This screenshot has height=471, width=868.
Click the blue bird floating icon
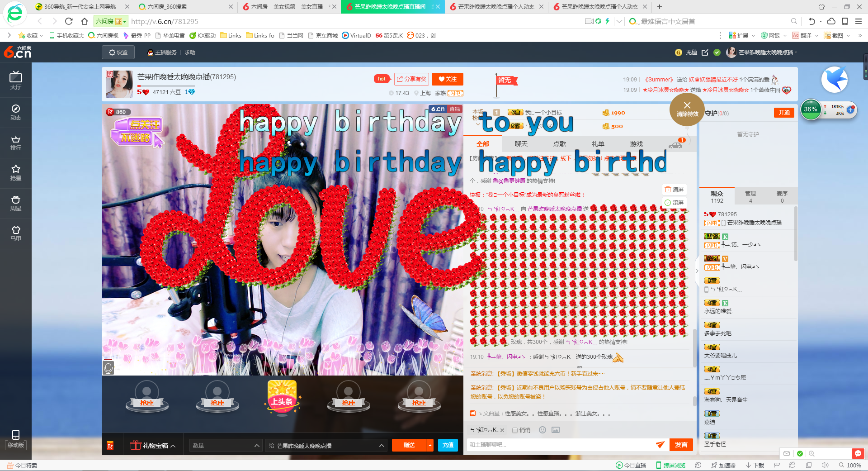[x=835, y=79]
